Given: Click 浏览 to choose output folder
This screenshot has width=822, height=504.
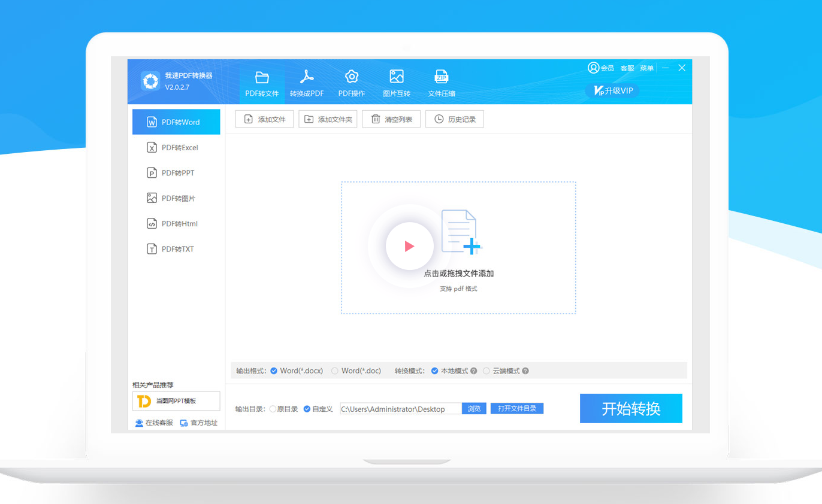Looking at the screenshot, I should tap(474, 409).
